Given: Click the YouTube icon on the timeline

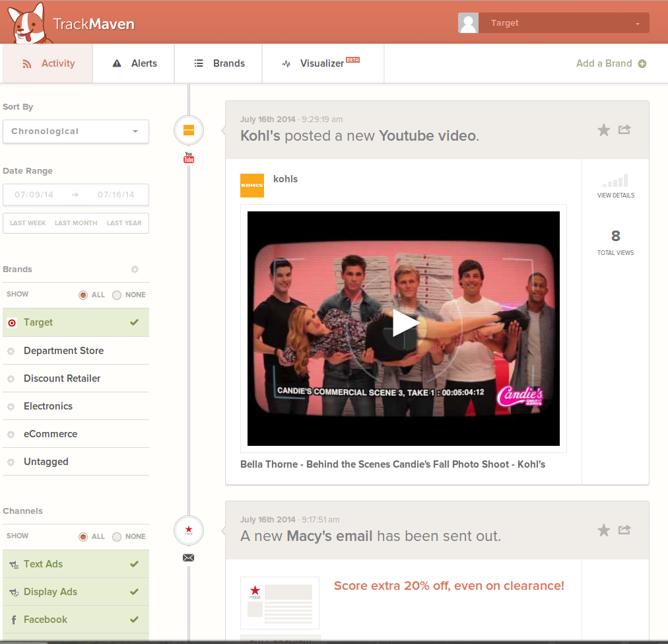Looking at the screenshot, I should pyautogui.click(x=189, y=157).
